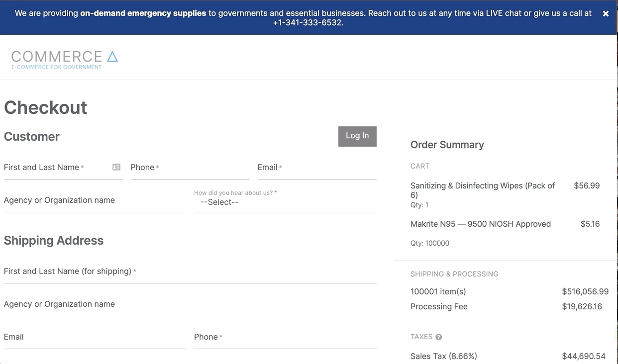Close the emergency supplies announcement banner

coord(606,14)
